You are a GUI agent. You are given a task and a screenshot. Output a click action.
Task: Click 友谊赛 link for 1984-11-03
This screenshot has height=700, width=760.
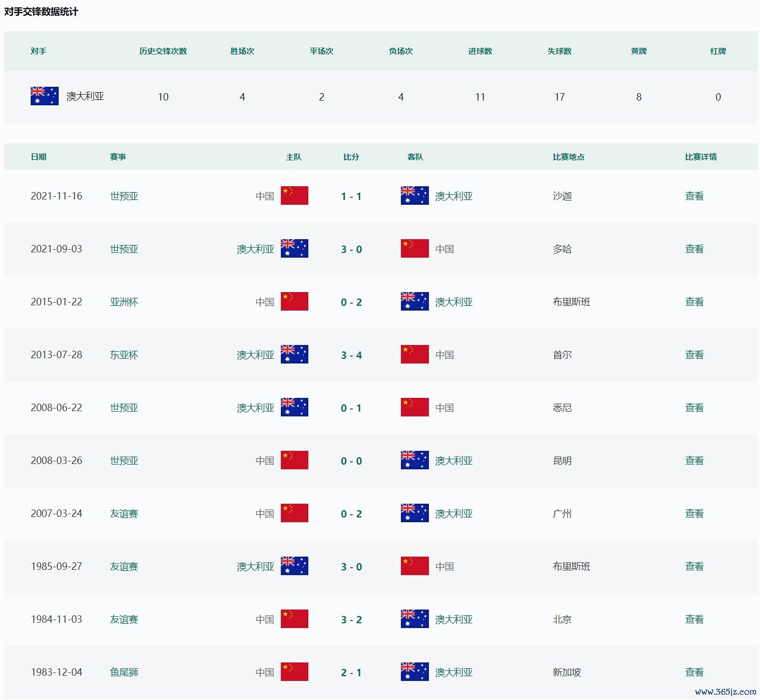coord(124,620)
